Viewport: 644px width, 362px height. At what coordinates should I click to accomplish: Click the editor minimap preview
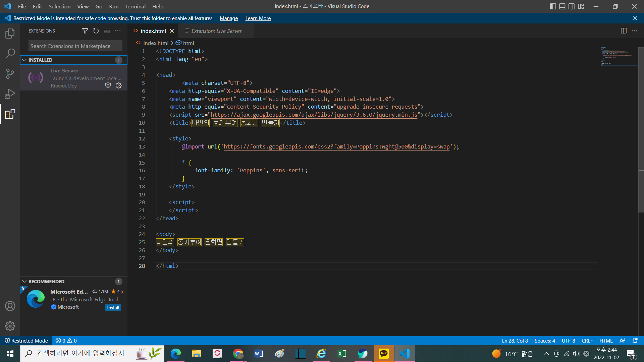click(619, 56)
